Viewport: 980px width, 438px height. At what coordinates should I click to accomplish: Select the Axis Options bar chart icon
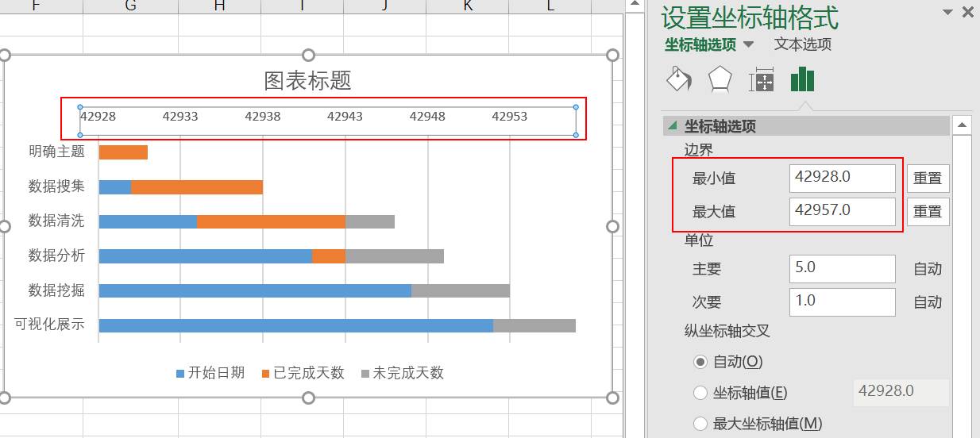(x=802, y=79)
